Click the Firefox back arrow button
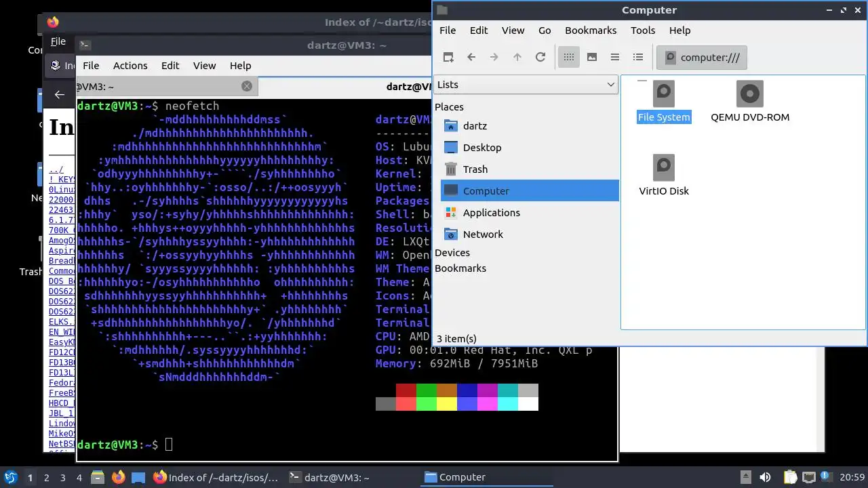The height and width of the screenshot is (488, 868). click(x=60, y=95)
